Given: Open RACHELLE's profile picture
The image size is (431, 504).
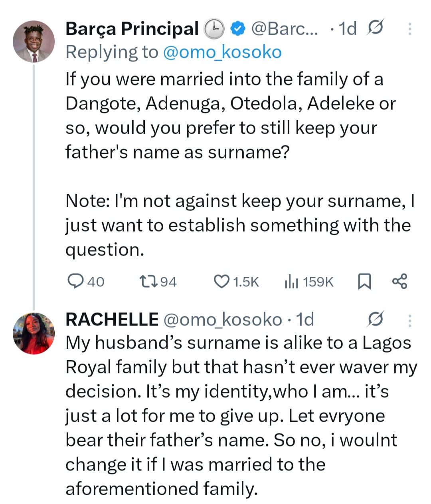Looking at the screenshot, I should click(x=34, y=333).
